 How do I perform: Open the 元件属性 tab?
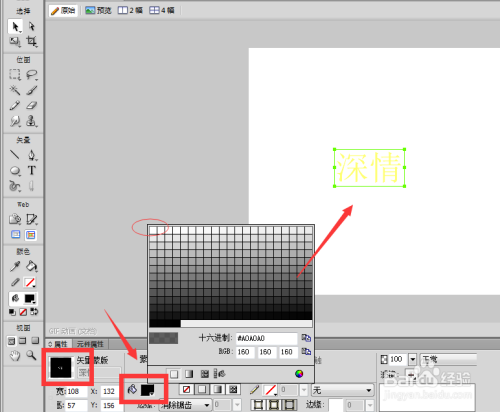pyautogui.click(x=90, y=344)
